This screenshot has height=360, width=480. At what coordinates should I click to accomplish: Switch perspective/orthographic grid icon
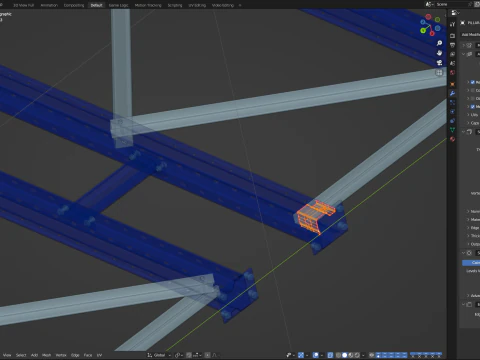(x=439, y=72)
